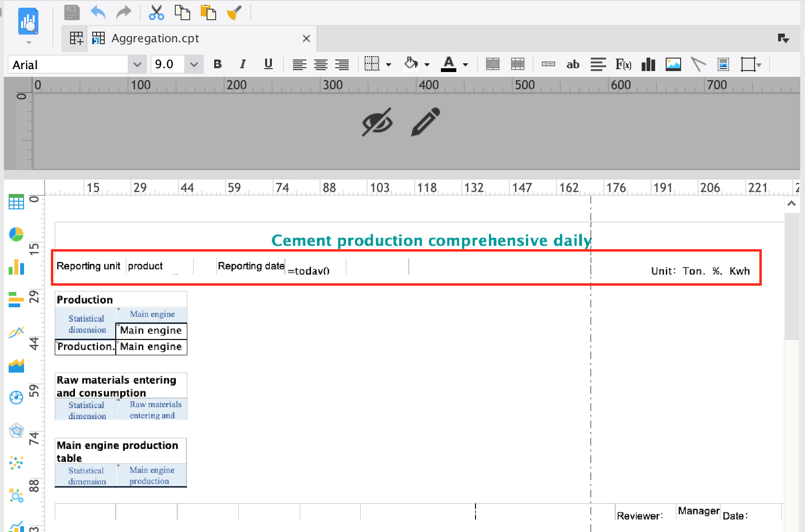Image resolution: width=805 pixels, height=532 pixels.
Task: Select the radar chart sidebar icon
Action: tap(16, 430)
